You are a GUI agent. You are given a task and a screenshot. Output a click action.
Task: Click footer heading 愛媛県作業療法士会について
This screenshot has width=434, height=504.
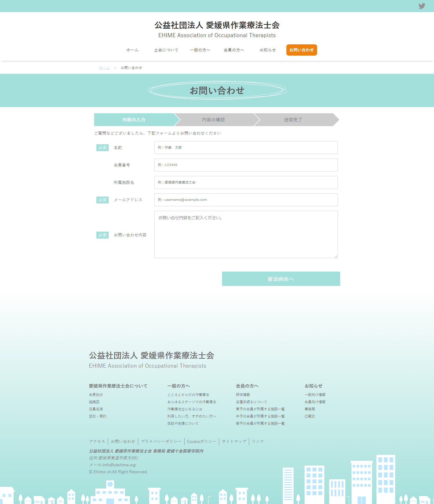(118, 386)
